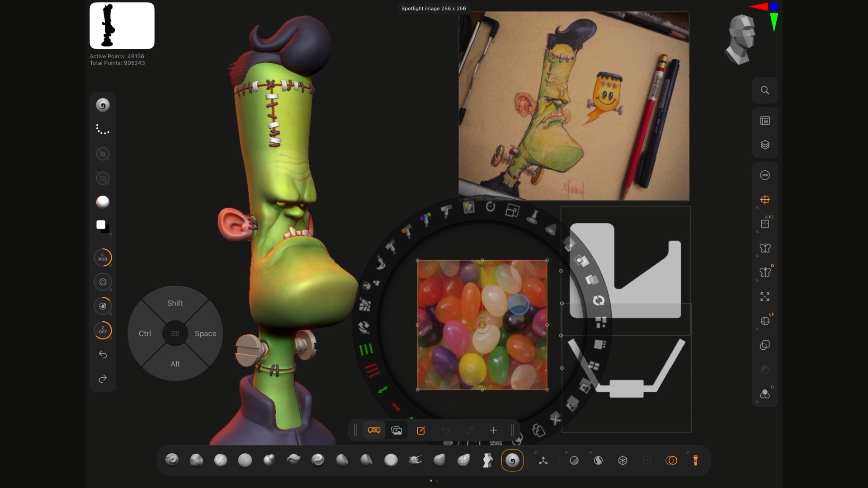Click the Spotlight scale squares icon
868x488 pixels.
point(512,211)
